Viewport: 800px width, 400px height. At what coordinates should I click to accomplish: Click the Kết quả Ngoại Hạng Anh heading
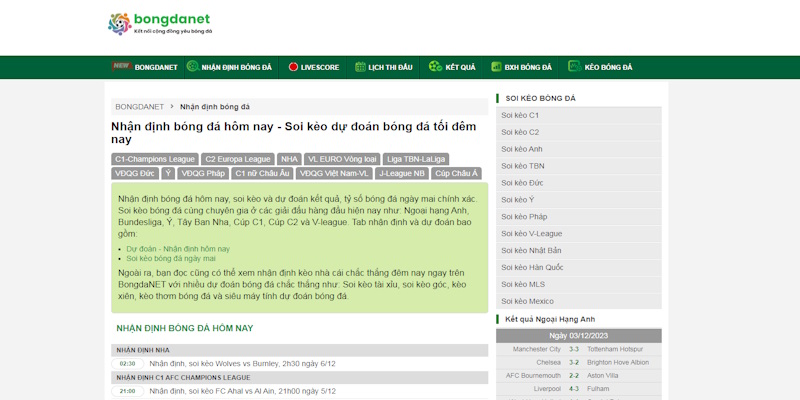pyautogui.click(x=550, y=319)
